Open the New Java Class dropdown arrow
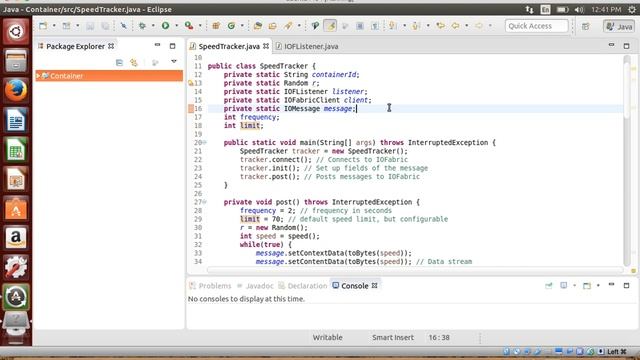This screenshot has height=360, width=640. 242,26
